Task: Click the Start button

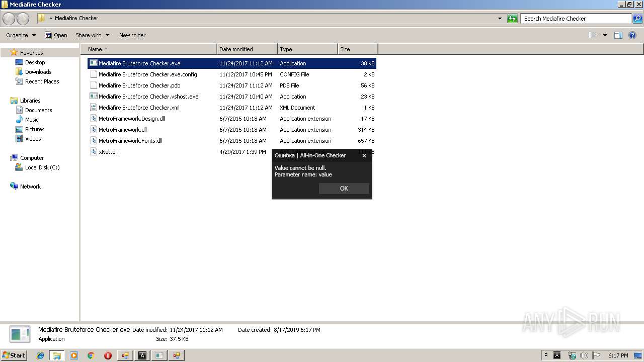Action: coord(14,355)
